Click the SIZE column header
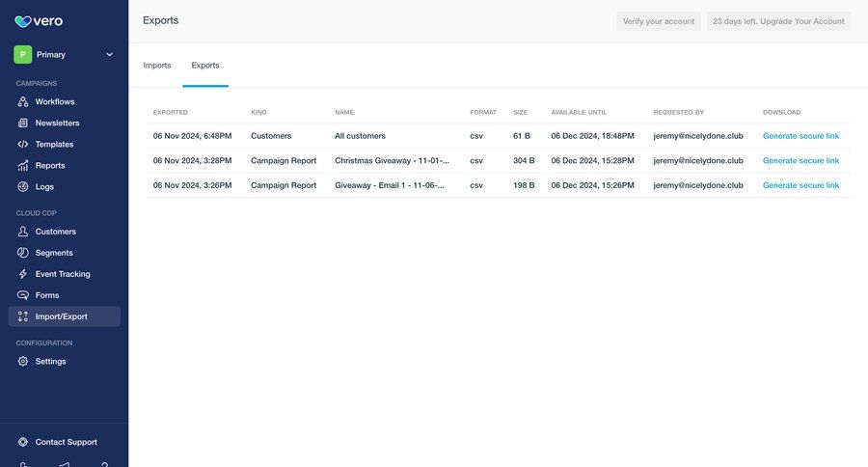This screenshot has height=467, width=868. tap(521, 113)
